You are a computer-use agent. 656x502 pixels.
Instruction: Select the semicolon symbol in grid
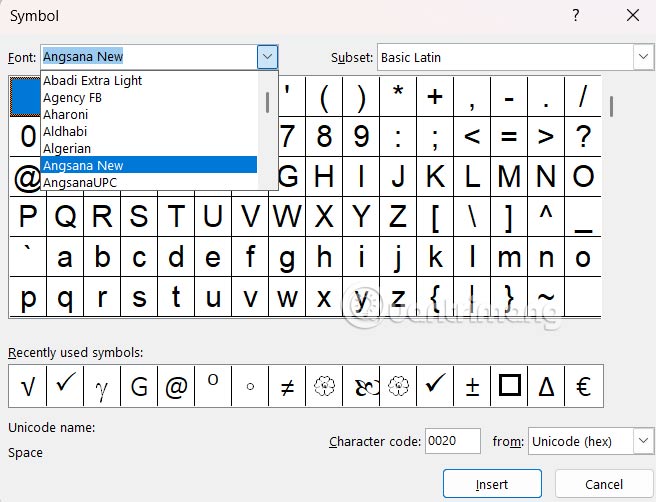pos(435,136)
